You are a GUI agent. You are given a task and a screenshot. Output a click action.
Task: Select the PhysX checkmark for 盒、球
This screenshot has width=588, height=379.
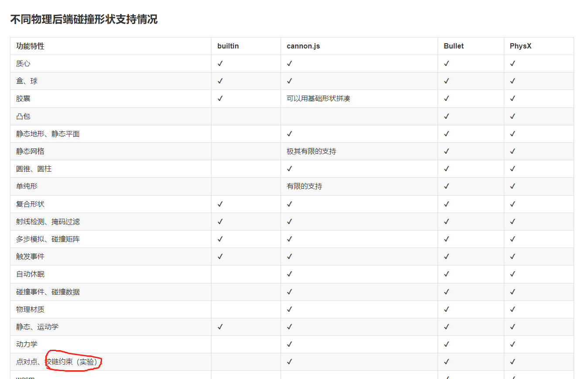(513, 81)
